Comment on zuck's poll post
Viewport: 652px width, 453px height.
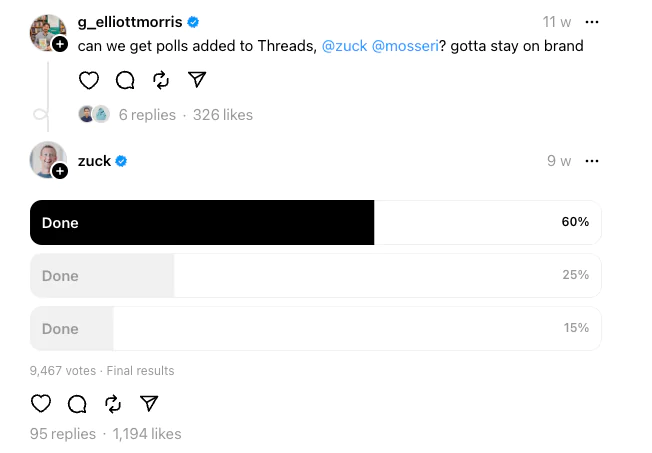tap(77, 403)
